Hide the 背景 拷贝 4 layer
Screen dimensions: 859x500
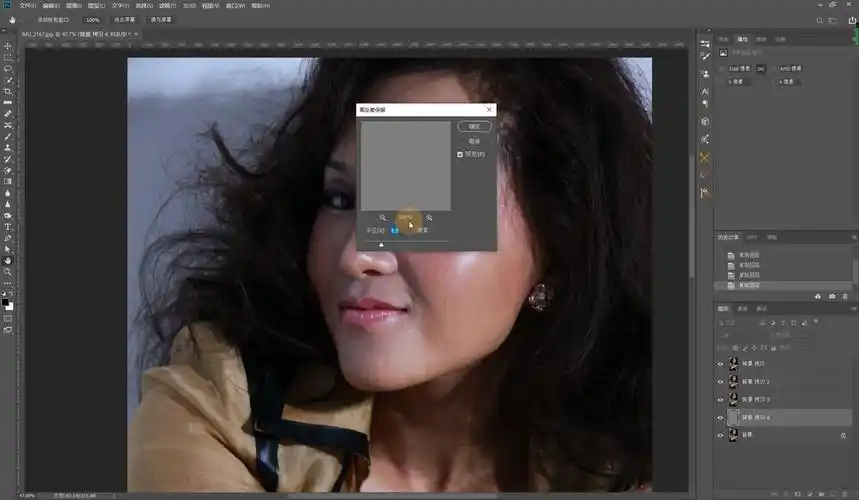[720, 417]
